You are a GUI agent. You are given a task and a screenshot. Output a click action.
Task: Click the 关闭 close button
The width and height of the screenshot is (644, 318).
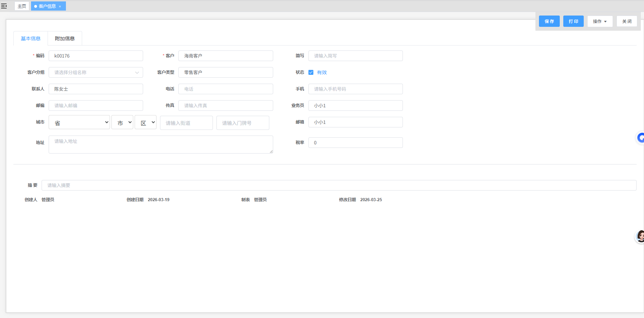pyautogui.click(x=626, y=22)
